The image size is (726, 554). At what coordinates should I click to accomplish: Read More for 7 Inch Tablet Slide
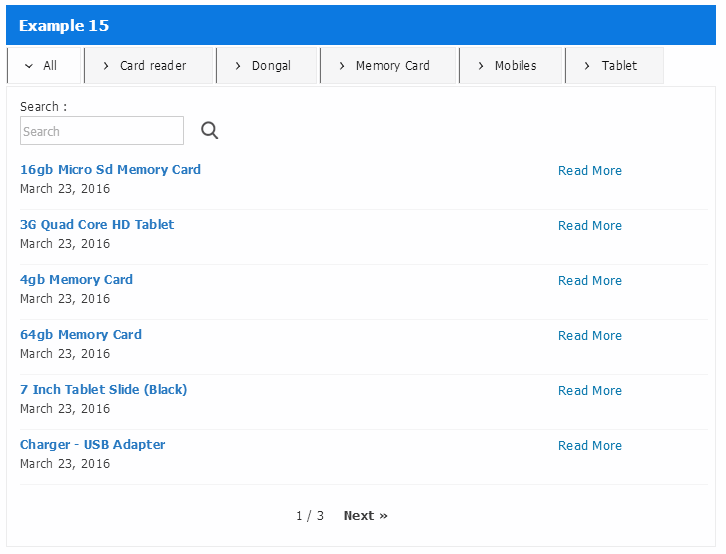click(590, 391)
